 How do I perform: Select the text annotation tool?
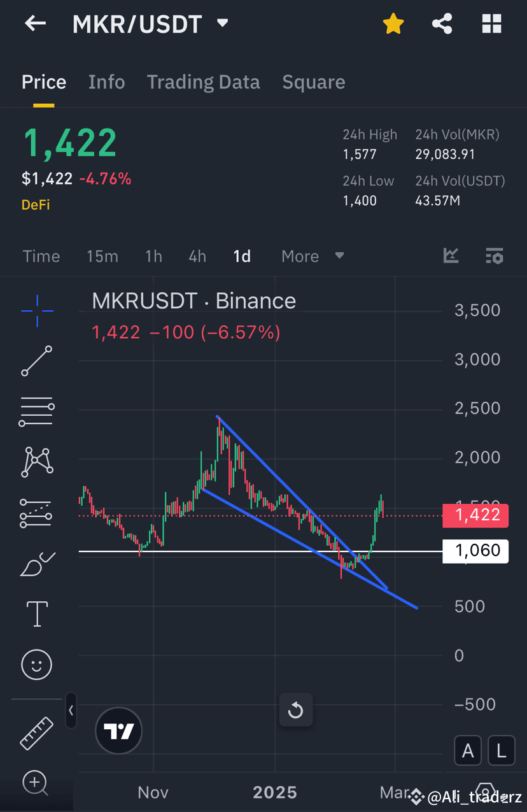pyautogui.click(x=37, y=613)
